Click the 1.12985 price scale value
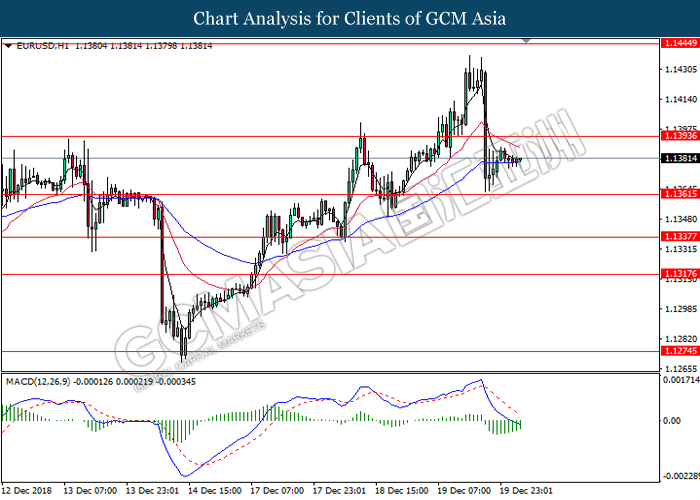Screen dimensions: 700x500 (x=681, y=308)
